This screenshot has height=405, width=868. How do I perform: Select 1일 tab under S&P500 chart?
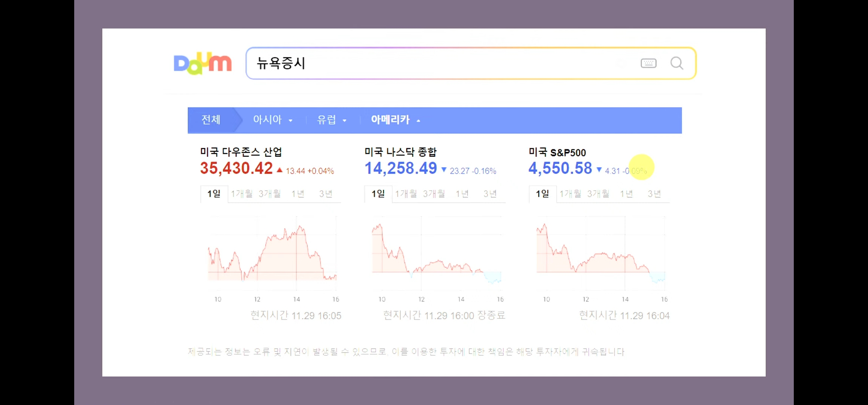[543, 194]
